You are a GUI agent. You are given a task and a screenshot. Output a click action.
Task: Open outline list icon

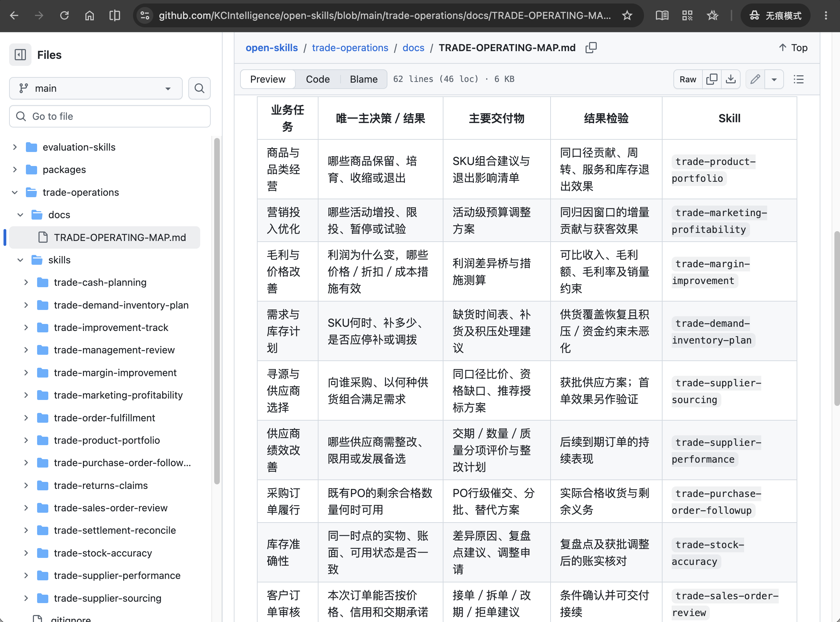pyautogui.click(x=799, y=79)
